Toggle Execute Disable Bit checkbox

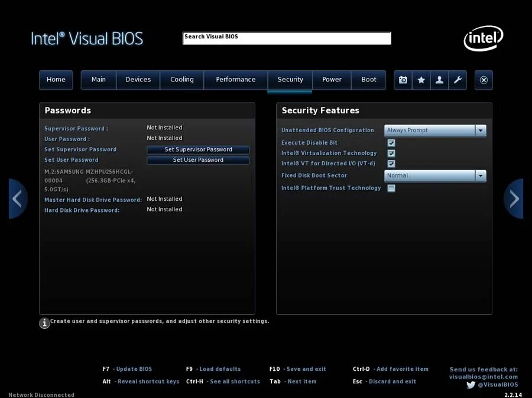[x=391, y=143]
